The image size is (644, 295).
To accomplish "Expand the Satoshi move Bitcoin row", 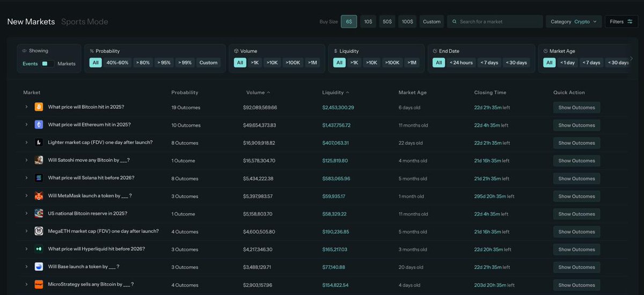I will [26, 160].
